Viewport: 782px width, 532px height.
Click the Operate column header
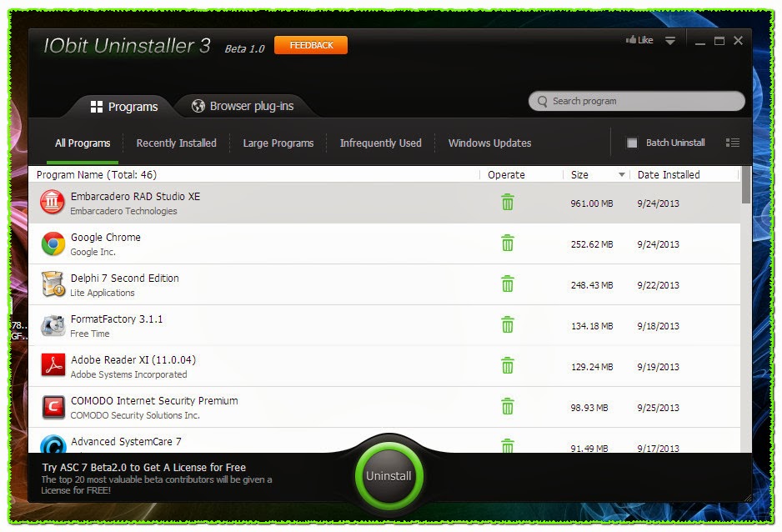pos(506,175)
